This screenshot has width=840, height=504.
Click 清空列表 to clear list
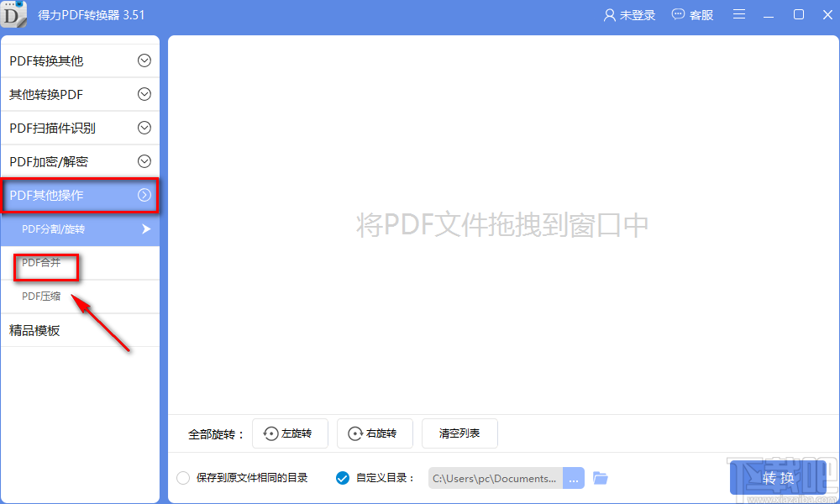pyautogui.click(x=459, y=433)
